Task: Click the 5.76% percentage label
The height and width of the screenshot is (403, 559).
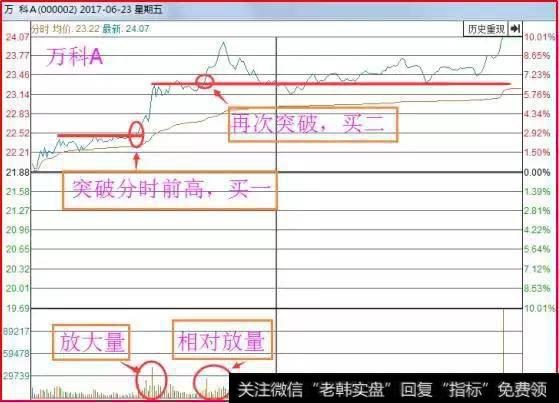Action: click(537, 95)
